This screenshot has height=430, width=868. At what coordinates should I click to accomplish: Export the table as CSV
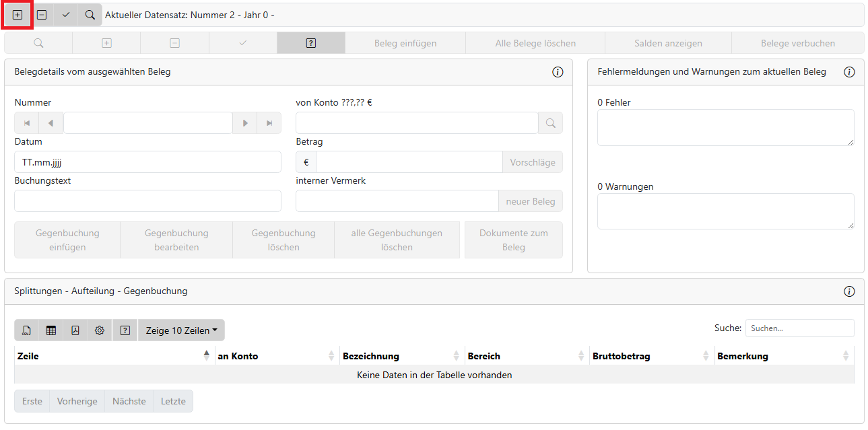(x=27, y=330)
